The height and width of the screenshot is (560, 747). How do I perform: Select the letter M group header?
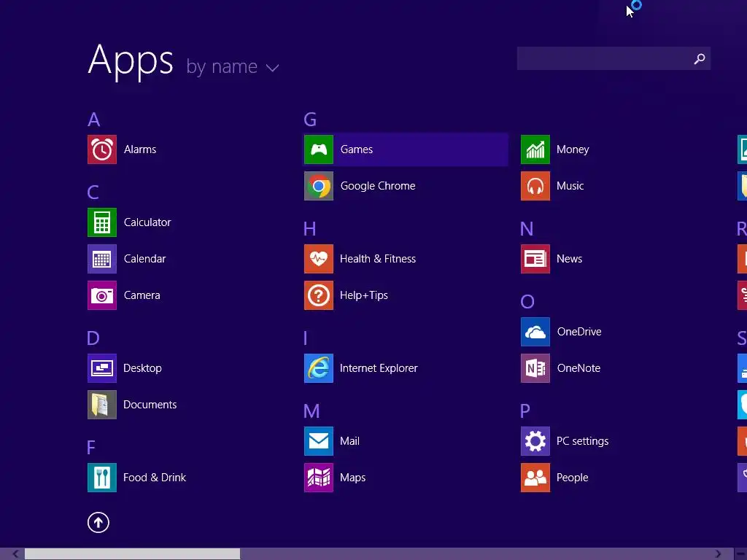(x=311, y=411)
